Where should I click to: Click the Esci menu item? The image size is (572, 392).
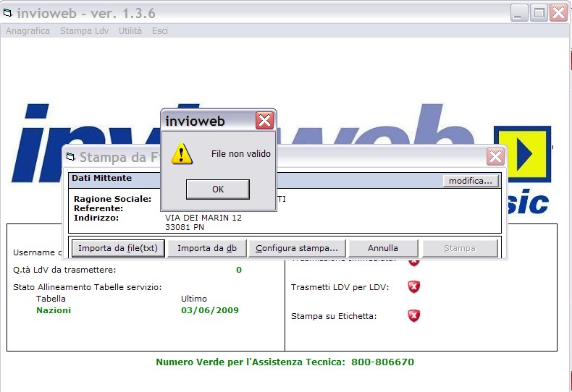pos(160,31)
